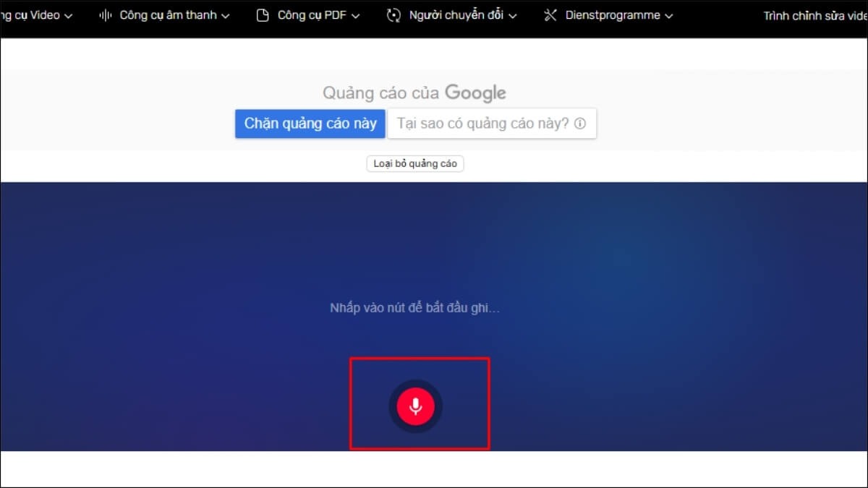The width and height of the screenshot is (868, 488).
Task: Open the Công cụ Video menu
Action: [36, 15]
